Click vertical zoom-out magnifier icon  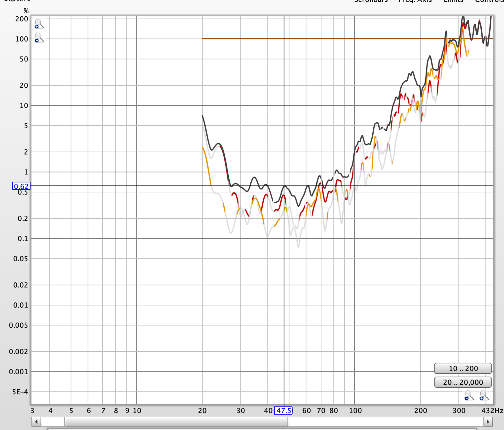(39, 38)
